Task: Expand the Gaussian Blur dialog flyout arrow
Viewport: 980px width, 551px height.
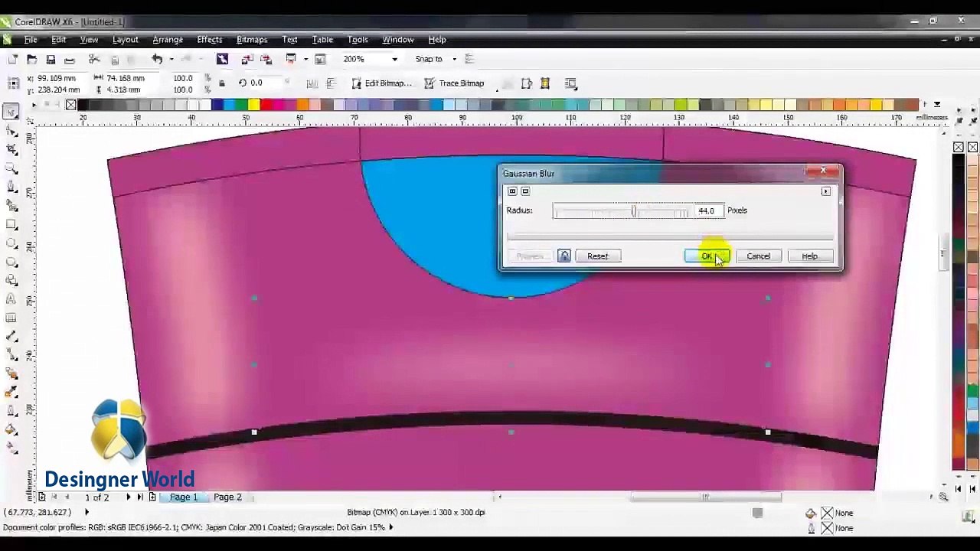Action: [x=825, y=191]
